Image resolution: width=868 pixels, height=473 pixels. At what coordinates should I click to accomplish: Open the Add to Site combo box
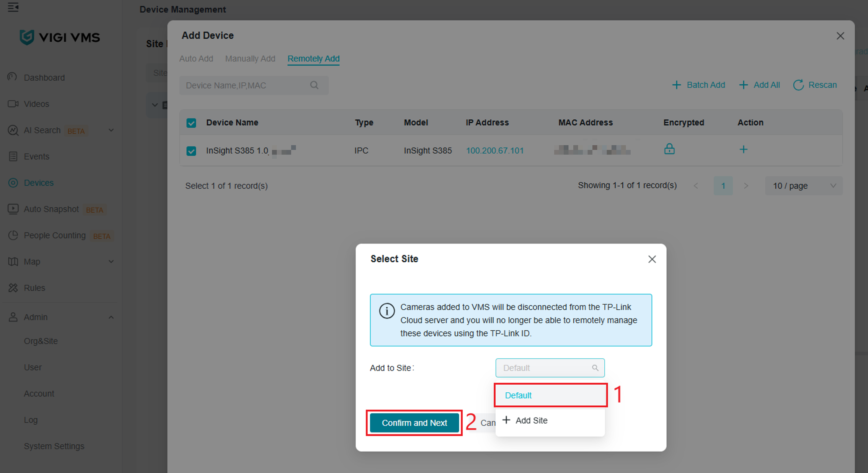550,368
